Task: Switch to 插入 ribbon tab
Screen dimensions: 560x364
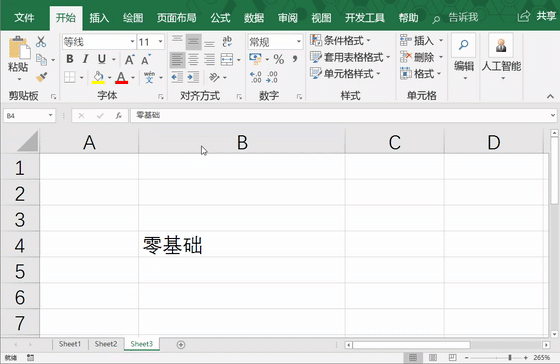Action: click(x=99, y=18)
